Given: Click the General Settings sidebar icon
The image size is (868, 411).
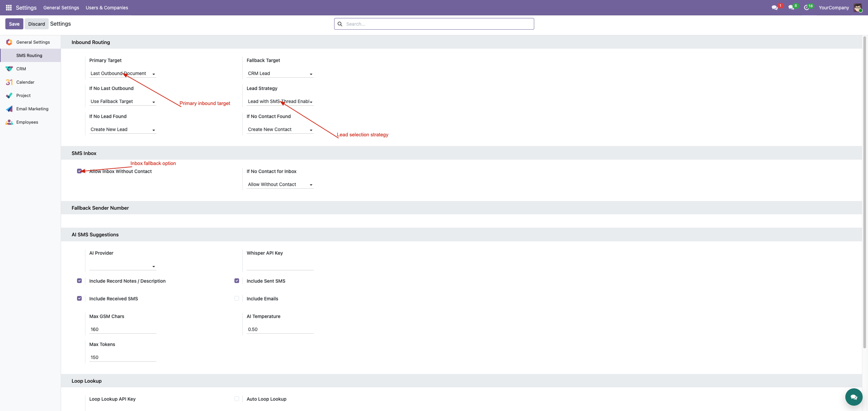Looking at the screenshot, I should (9, 42).
